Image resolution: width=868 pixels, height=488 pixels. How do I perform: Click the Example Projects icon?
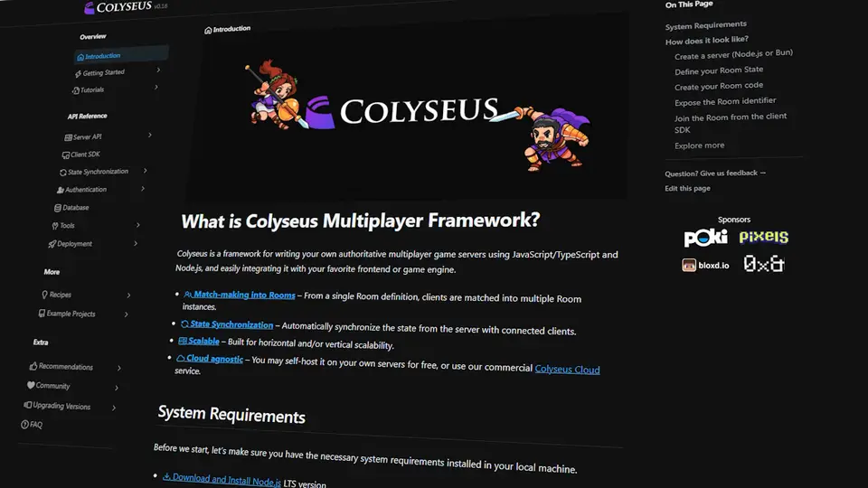pyautogui.click(x=42, y=314)
